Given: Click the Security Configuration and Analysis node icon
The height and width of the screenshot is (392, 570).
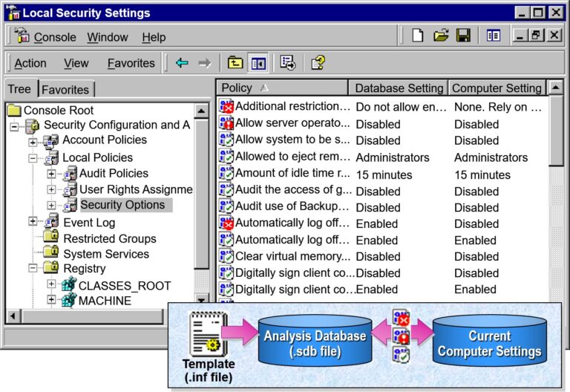Looking at the screenshot, I should (32, 125).
